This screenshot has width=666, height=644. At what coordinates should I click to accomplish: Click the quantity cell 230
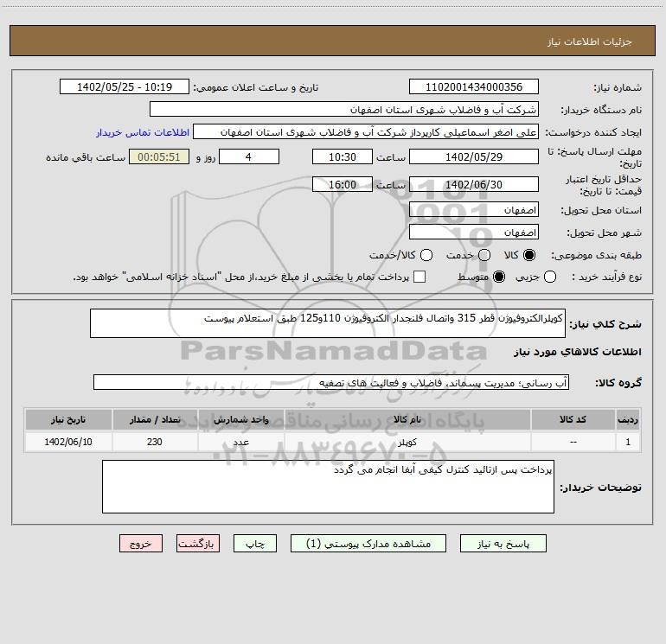coord(155,442)
